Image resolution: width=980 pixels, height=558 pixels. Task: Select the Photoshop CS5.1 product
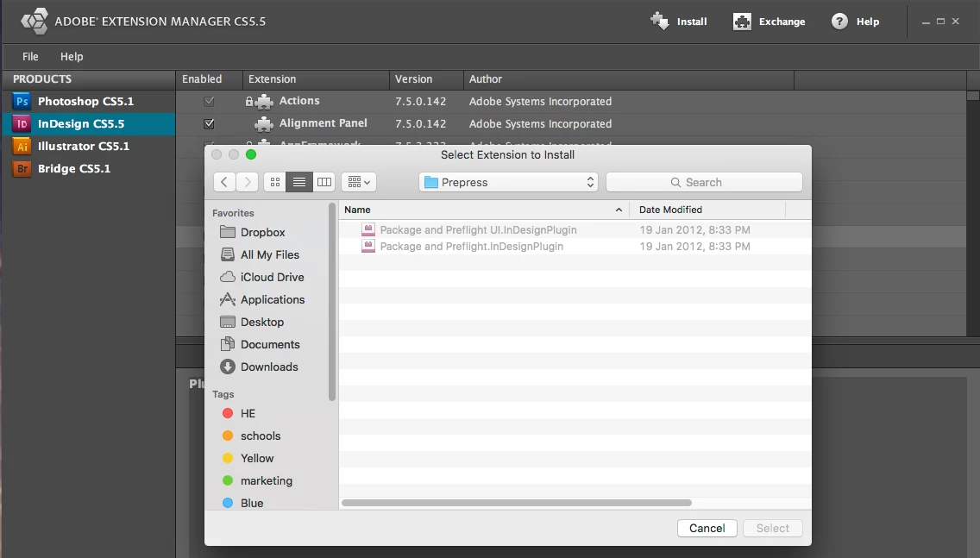point(88,101)
